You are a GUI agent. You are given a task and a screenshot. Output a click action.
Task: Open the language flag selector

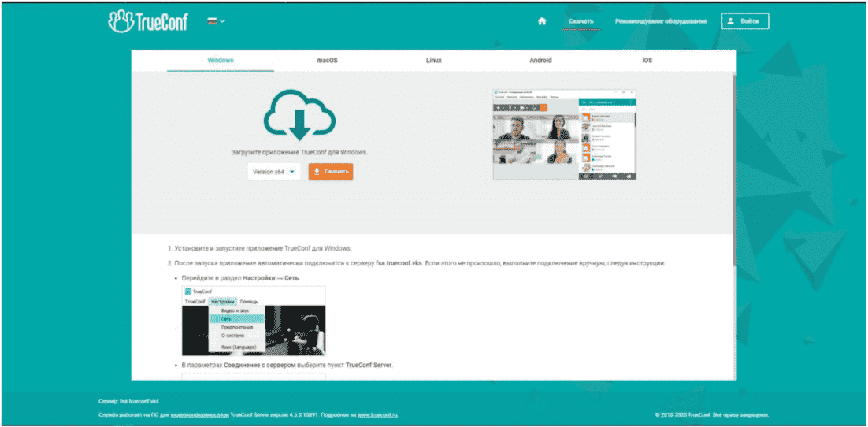pyautogui.click(x=217, y=21)
